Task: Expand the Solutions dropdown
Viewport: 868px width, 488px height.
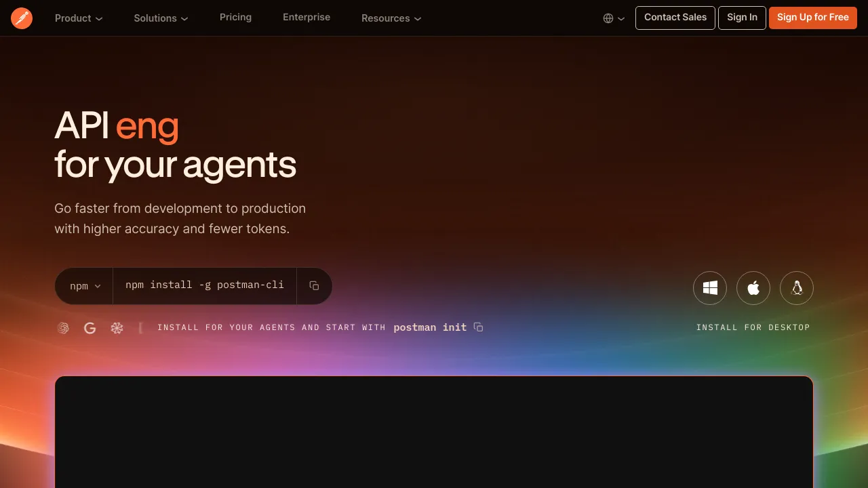Action: pos(161,18)
